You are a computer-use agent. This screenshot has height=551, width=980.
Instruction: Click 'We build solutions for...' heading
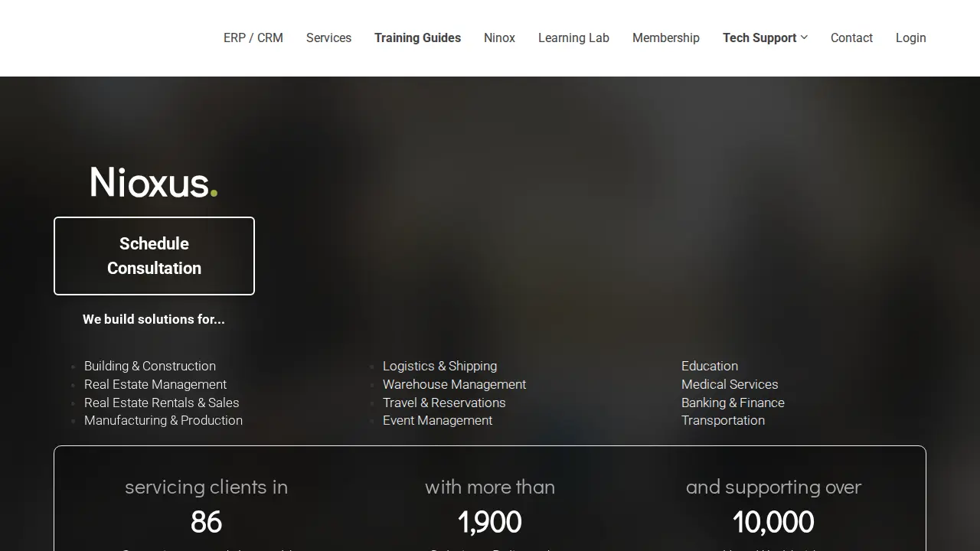154,319
